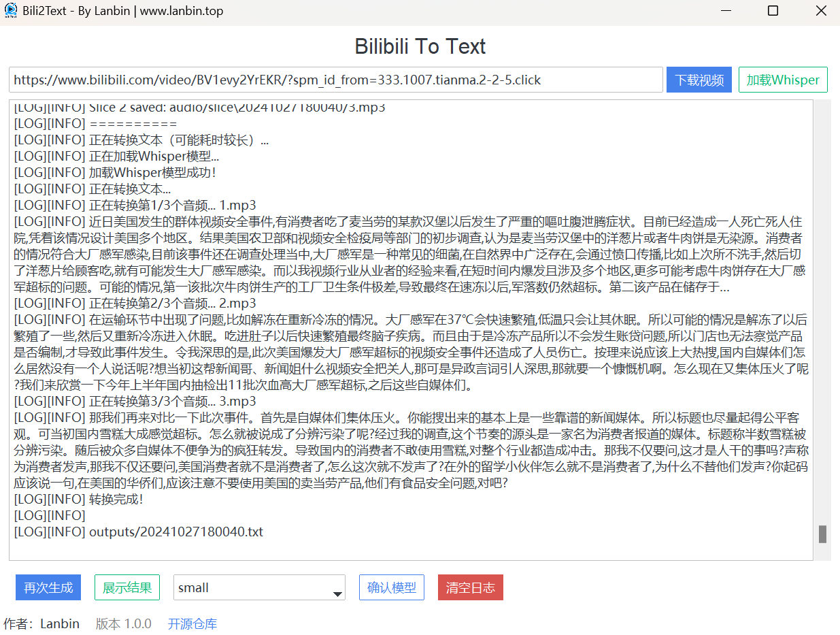Confirm selection with 确认模型 button
Screen dimensions: 840x635
tap(392, 587)
